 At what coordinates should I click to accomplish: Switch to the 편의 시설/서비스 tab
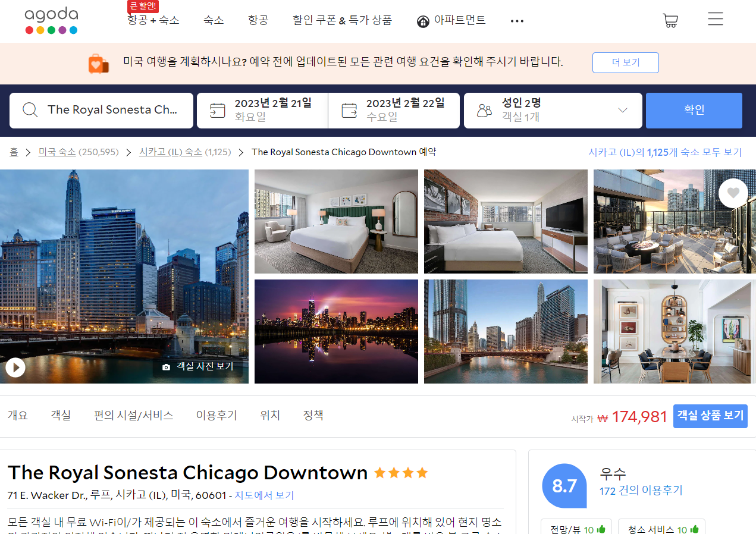(133, 416)
